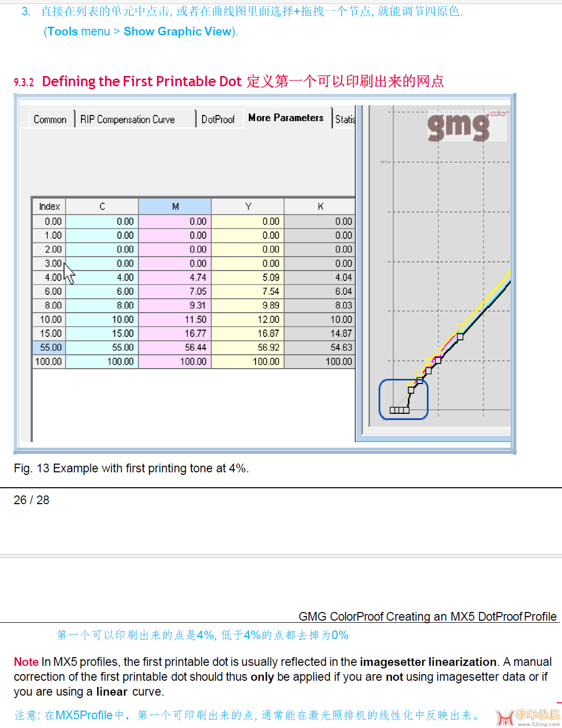Select the Y cell showing 5.09
Image resolution: width=562 pixels, height=728 pixels.
pyautogui.click(x=248, y=277)
